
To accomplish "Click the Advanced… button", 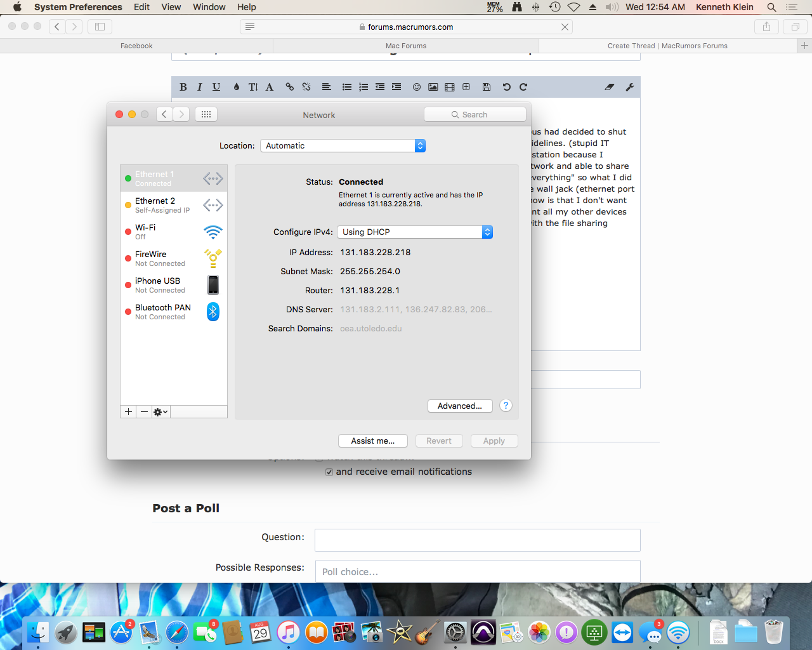I will 460,406.
